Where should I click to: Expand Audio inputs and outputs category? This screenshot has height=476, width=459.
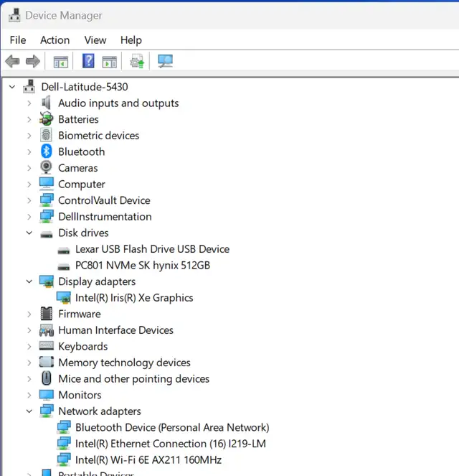pyautogui.click(x=29, y=103)
